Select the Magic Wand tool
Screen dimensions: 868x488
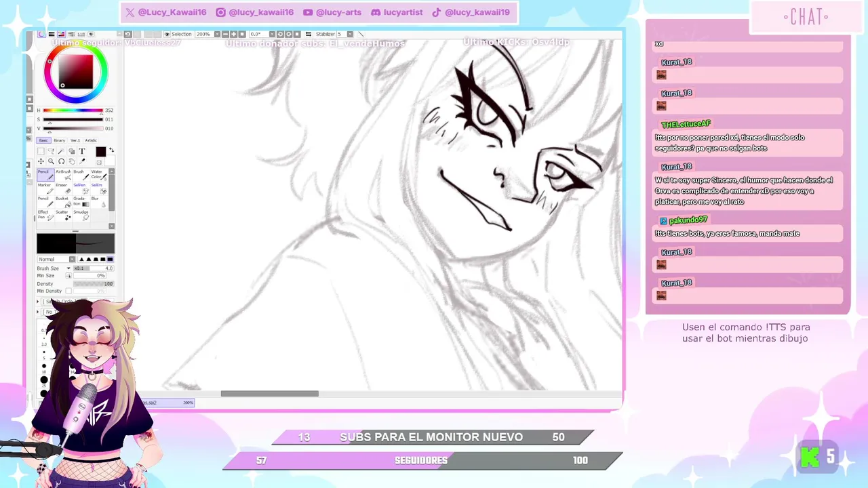click(61, 151)
